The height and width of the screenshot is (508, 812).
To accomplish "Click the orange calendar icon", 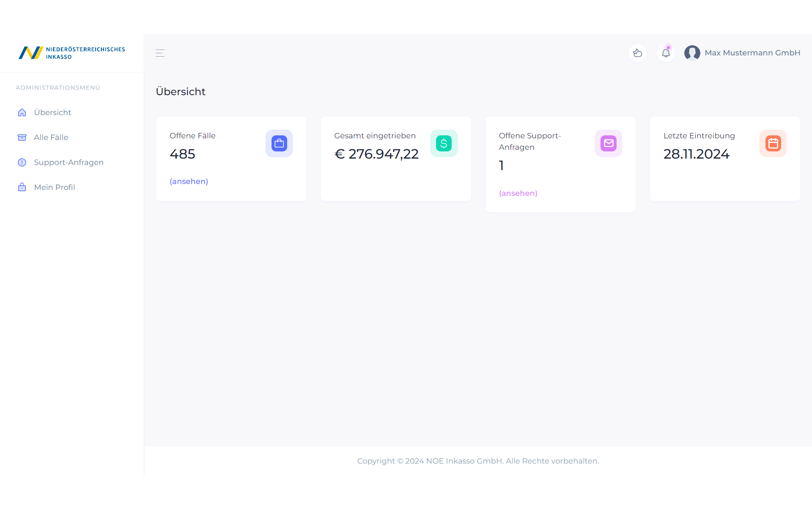I will click(773, 143).
